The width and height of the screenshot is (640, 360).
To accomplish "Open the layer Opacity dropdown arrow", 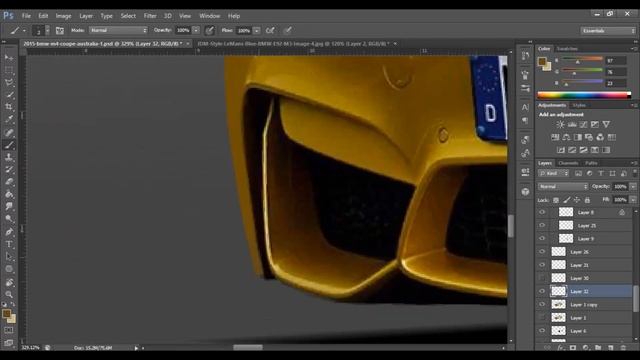I will click(633, 187).
